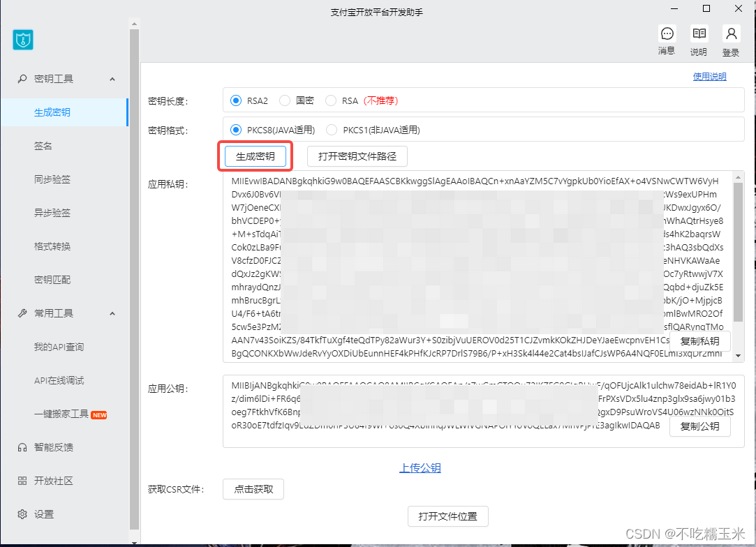Screen dimensions: 756x547
Task: Select the RSA (不推荐) option
Action: click(331, 100)
